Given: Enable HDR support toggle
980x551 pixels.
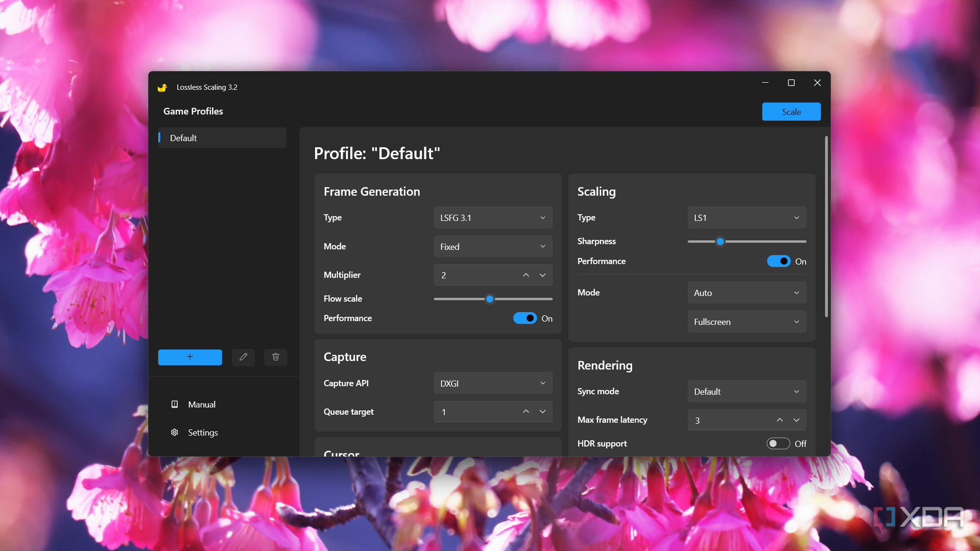Looking at the screenshot, I should click(x=778, y=444).
